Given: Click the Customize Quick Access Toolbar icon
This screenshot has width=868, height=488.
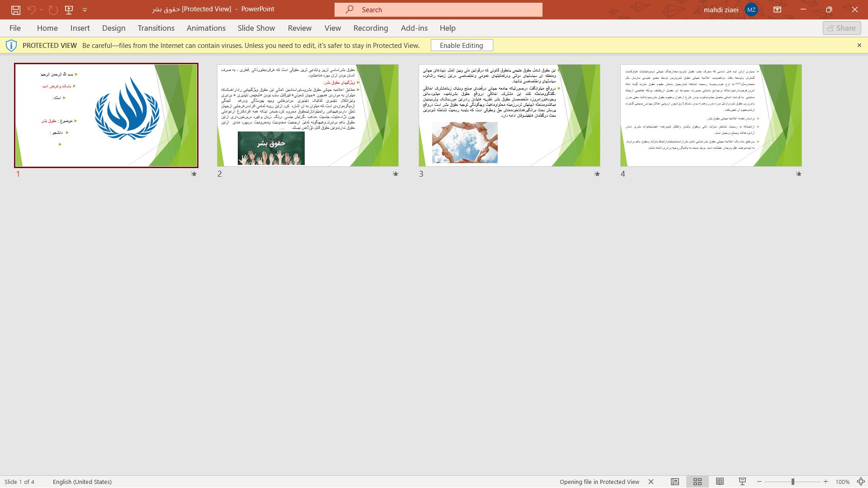Looking at the screenshot, I should 85,9.
